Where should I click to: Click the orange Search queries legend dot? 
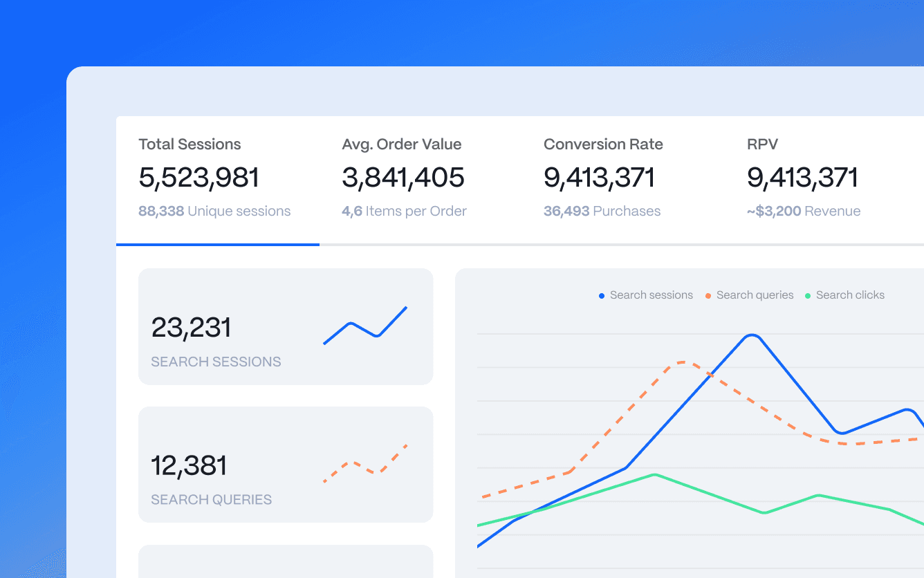click(708, 296)
